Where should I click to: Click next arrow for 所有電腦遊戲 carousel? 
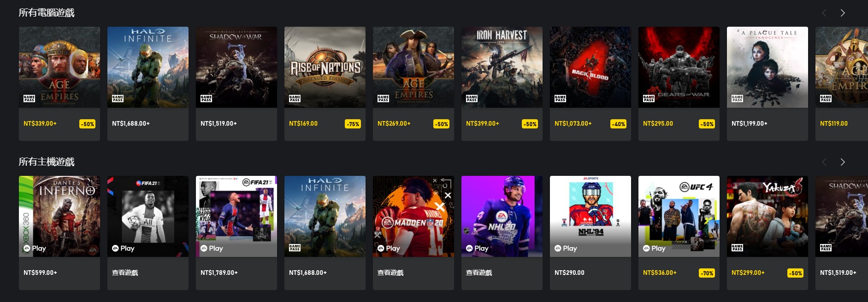click(x=843, y=13)
